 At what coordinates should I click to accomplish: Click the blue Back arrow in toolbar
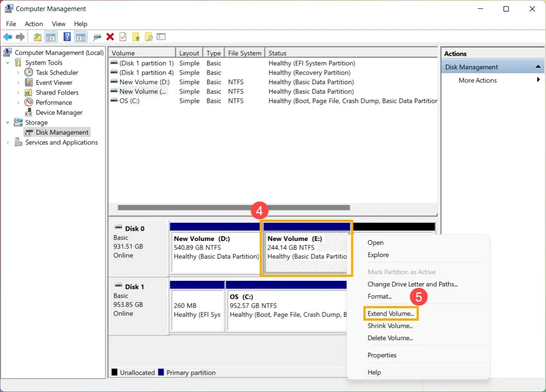[x=8, y=37]
